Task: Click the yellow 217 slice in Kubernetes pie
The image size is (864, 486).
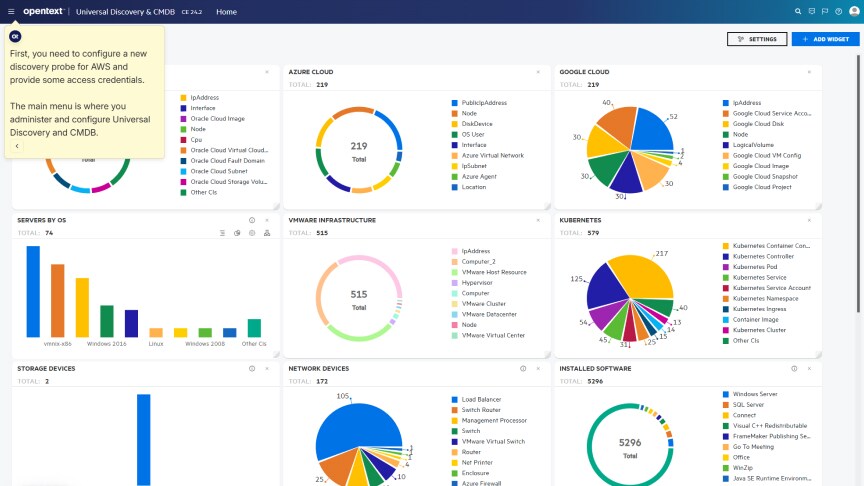Action: pos(642,277)
